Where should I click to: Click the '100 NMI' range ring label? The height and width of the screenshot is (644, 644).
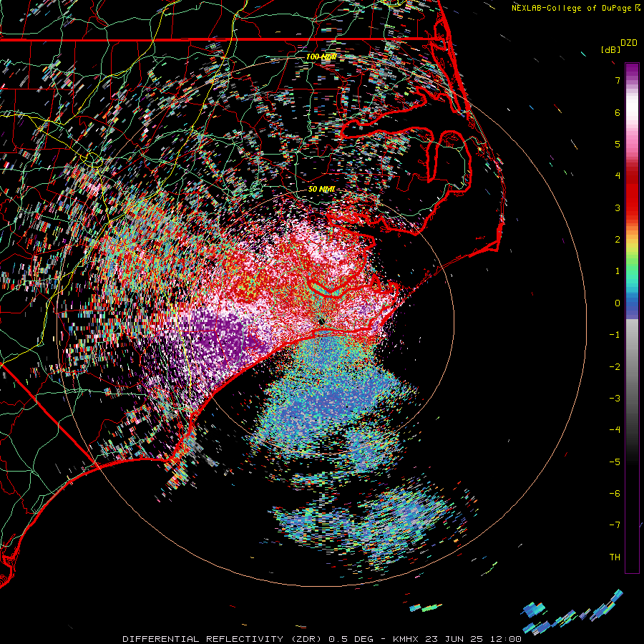pos(321,57)
